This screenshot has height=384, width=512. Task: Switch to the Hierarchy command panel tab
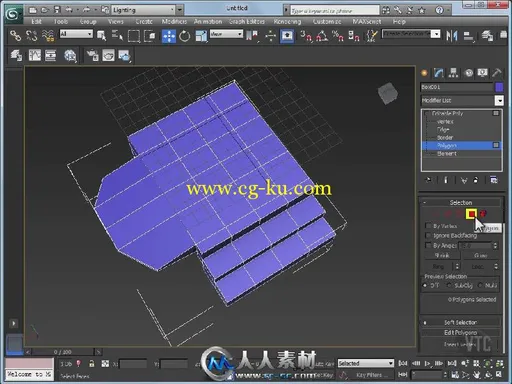453,73
